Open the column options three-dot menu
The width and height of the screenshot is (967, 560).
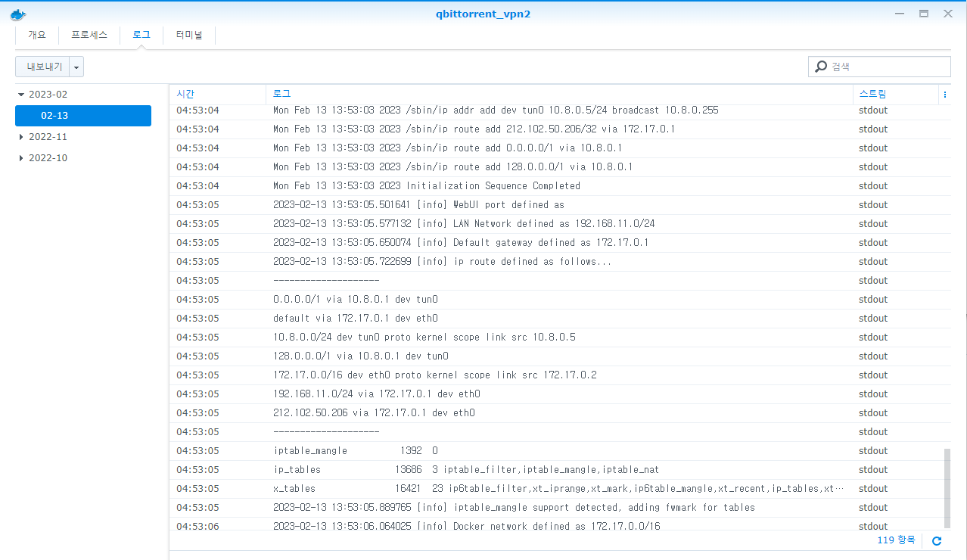point(945,94)
